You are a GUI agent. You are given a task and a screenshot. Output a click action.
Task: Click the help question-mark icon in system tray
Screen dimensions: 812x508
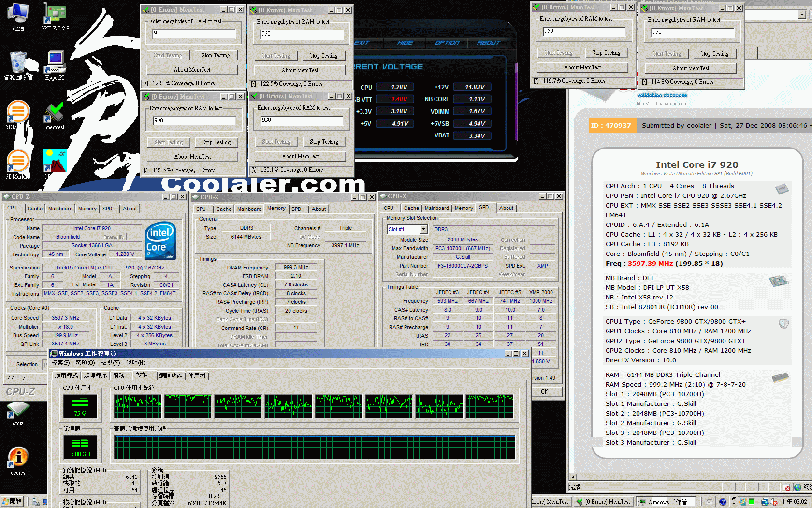coord(723,502)
